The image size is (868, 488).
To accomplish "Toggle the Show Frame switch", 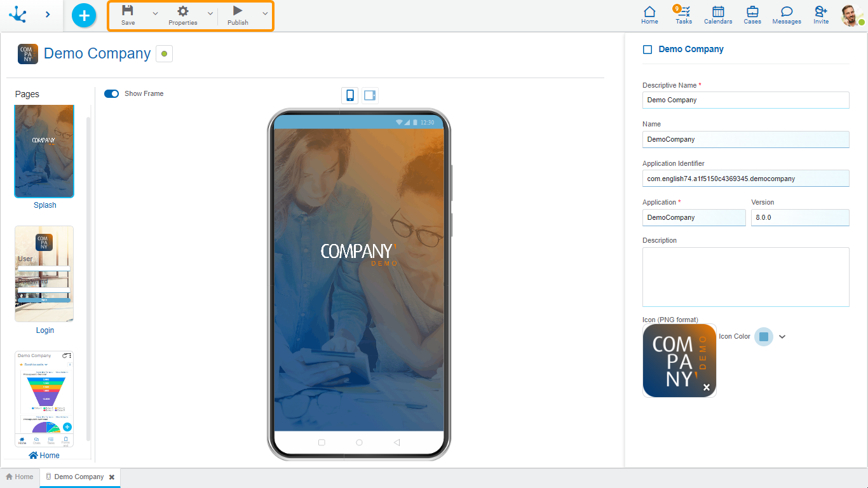I will coord(111,93).
